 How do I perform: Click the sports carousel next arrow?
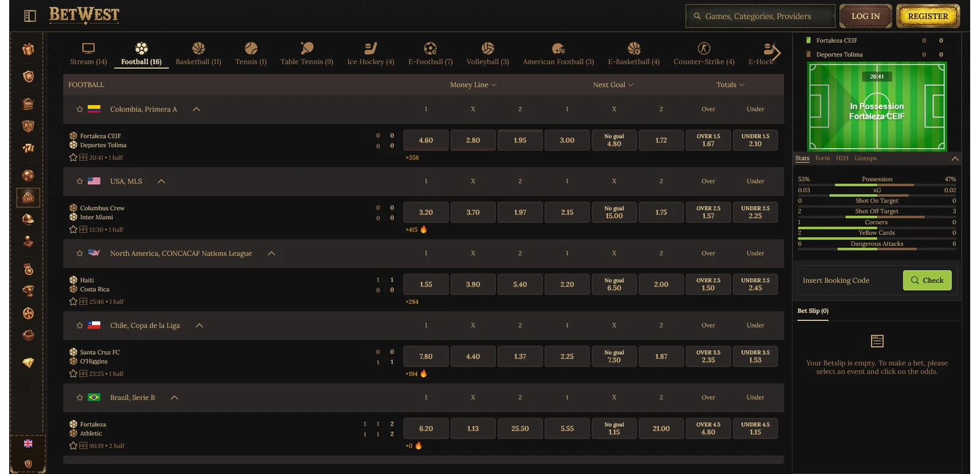point(776,53)
